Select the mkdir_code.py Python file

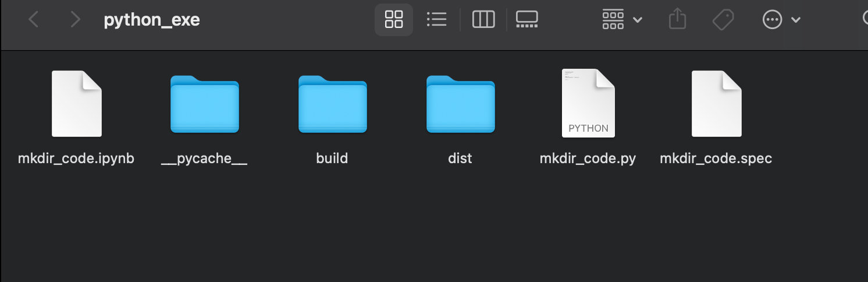[x=588, y=104]
